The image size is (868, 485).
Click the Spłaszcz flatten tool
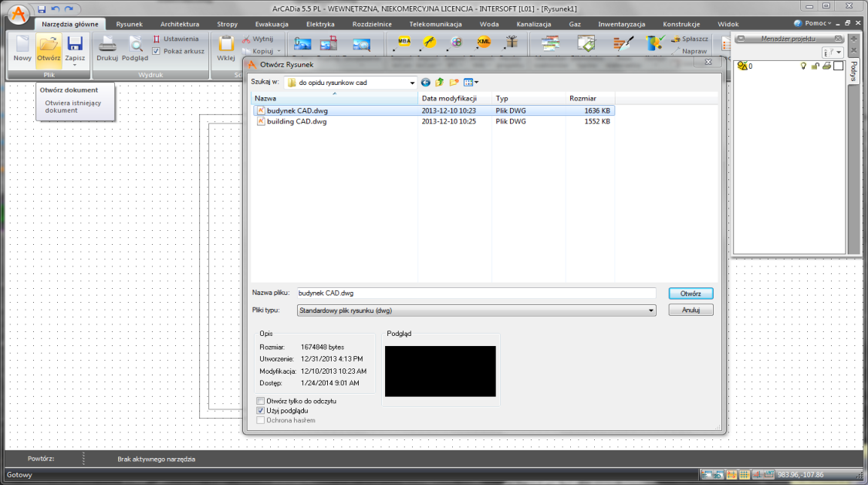(x=690, y=39)
